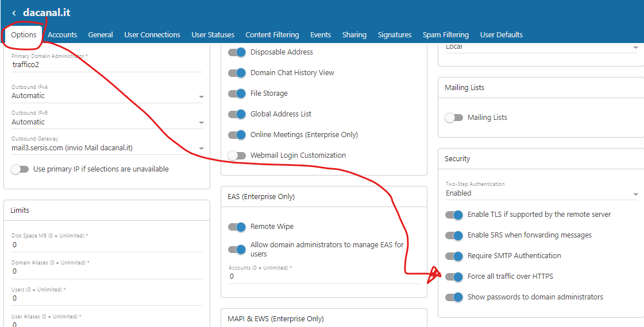This screenshot has width=644, height=327.
Task: Expand the Outbound IPv4 dropdown
Action: (107, 96)
